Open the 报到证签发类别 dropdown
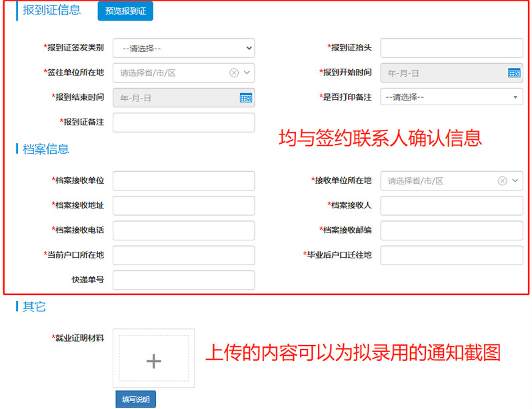 click(183, 48)
